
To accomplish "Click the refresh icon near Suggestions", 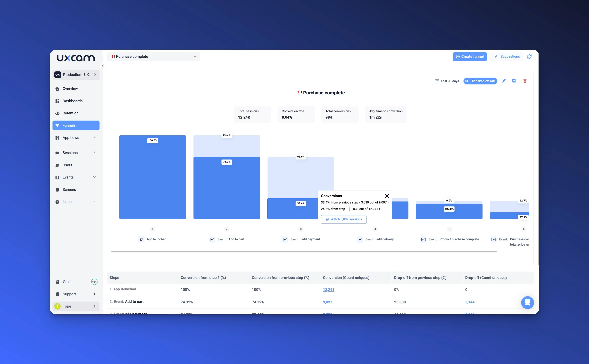I will pos(529,57).
